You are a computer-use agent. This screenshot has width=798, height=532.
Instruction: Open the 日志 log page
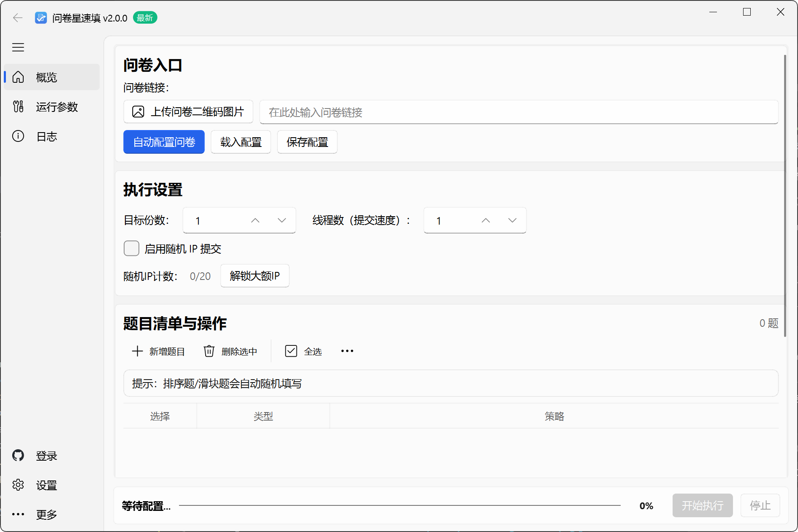tap(46, 136)
